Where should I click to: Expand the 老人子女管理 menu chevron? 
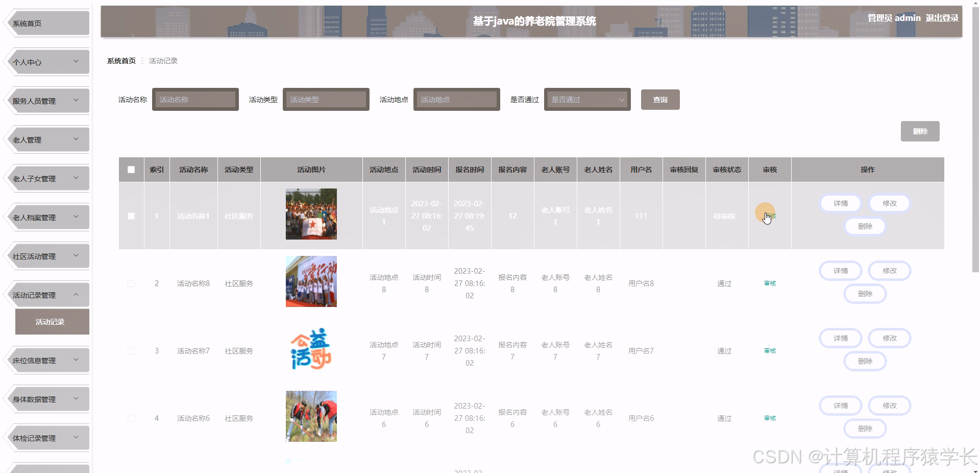point(76,178)
